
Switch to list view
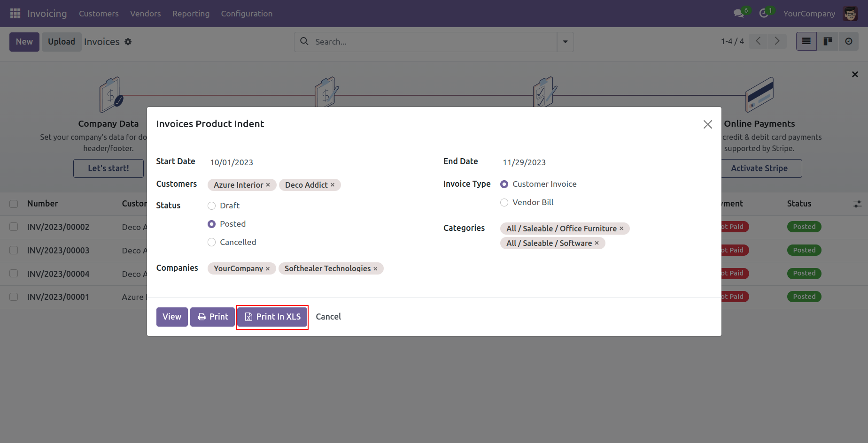[x=806, y=41]
